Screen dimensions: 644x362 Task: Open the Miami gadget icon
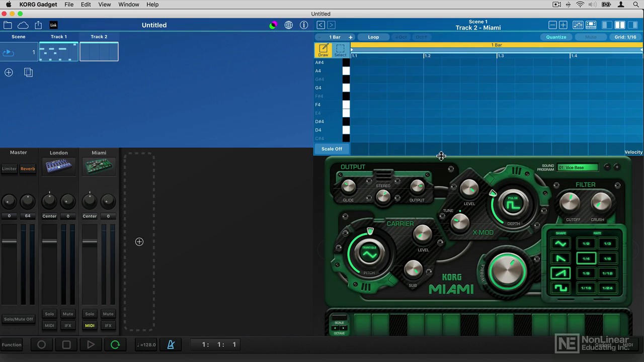click(x=99, y=166)
